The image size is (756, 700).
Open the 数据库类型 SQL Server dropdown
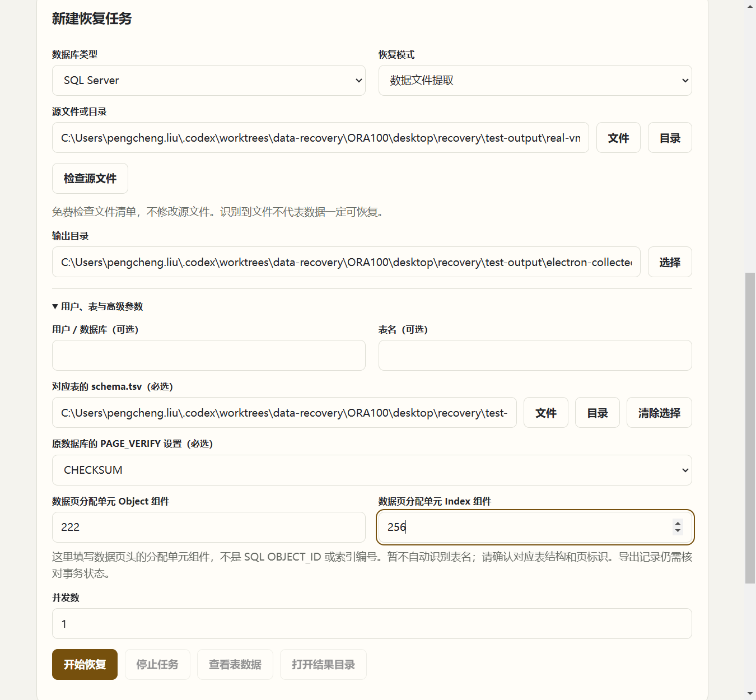tap(208, 80)
